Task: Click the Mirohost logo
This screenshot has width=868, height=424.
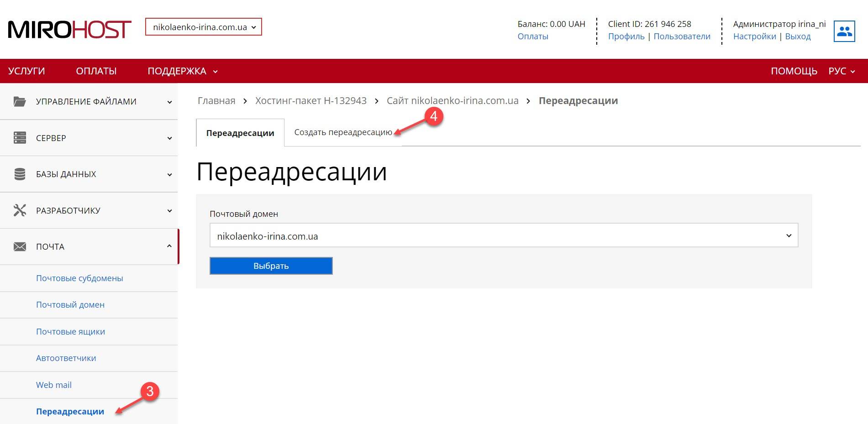Action: [x=69, y=30]
